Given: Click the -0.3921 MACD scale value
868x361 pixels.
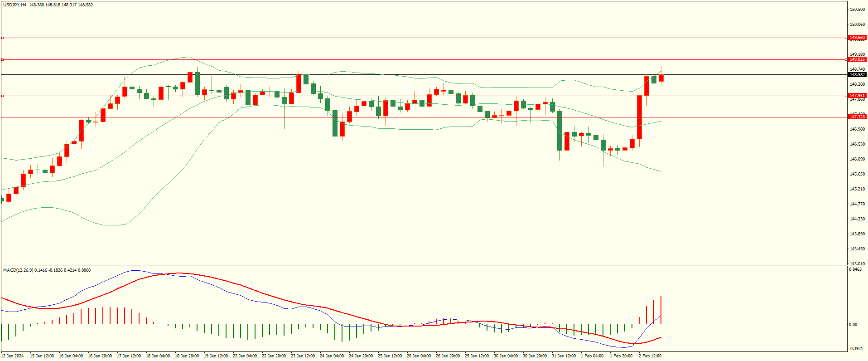Looking at the screenshot, I should coord(856,348).
